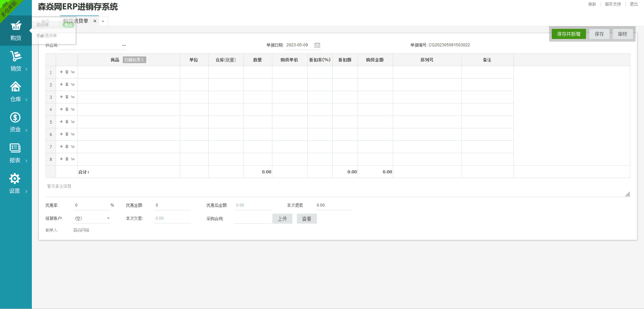644x309 pixels.
Task: Open product picker cart icon in row 1
Action: 73,72
